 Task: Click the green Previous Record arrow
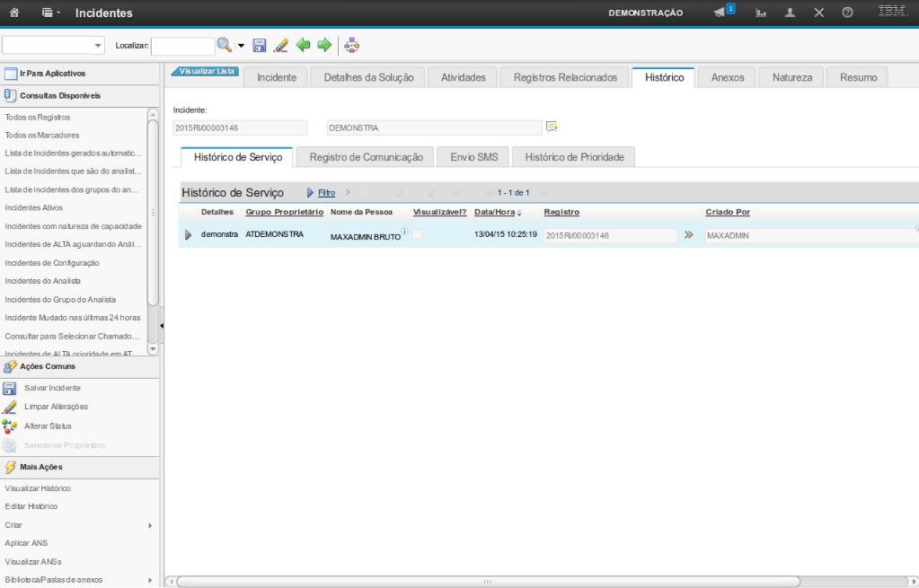[304, 45]
